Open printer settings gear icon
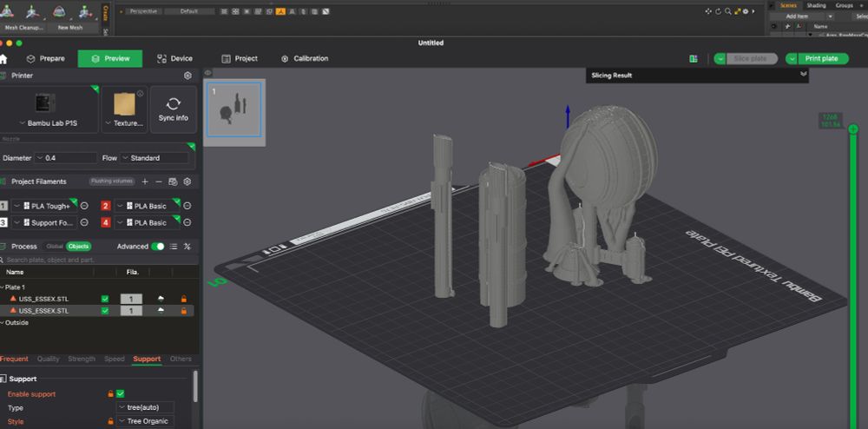 coord(187,76)
